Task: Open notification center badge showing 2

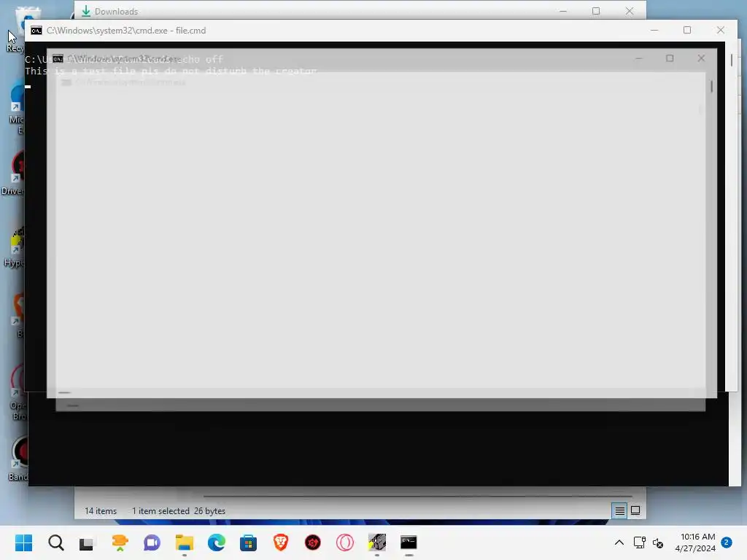Action: [x=726, y=542]
